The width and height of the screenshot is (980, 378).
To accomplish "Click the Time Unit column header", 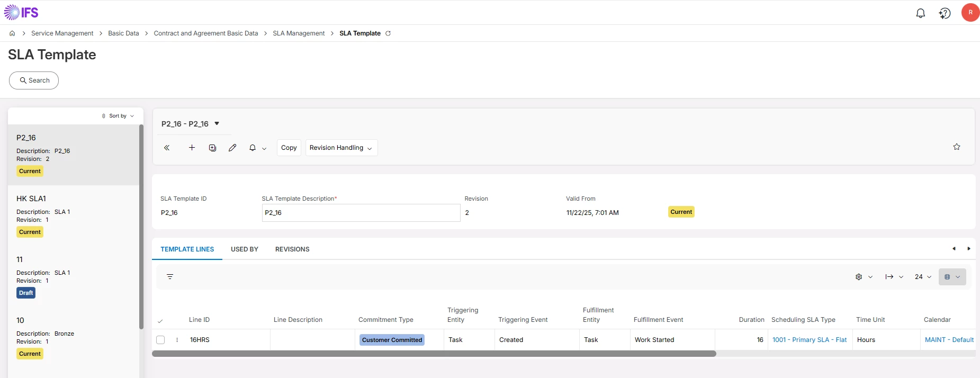I will pyautogui.click(x=870, y=320).
